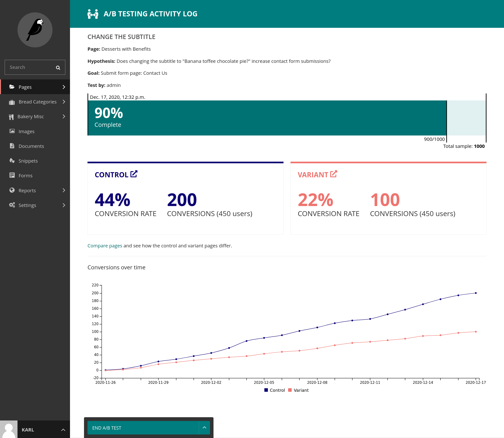Screen dimensions: 504x438
Task: Click the Forms list icon
Action: coord(12,175)
